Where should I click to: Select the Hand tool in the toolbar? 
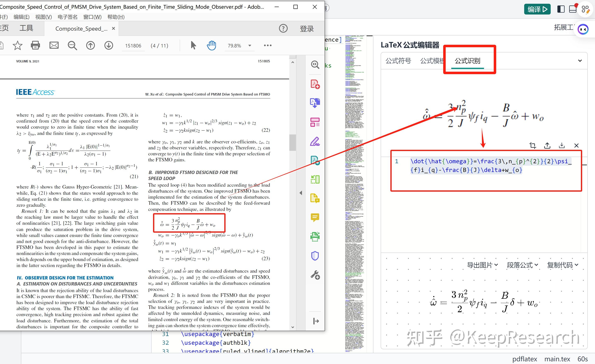pos(211,45)
